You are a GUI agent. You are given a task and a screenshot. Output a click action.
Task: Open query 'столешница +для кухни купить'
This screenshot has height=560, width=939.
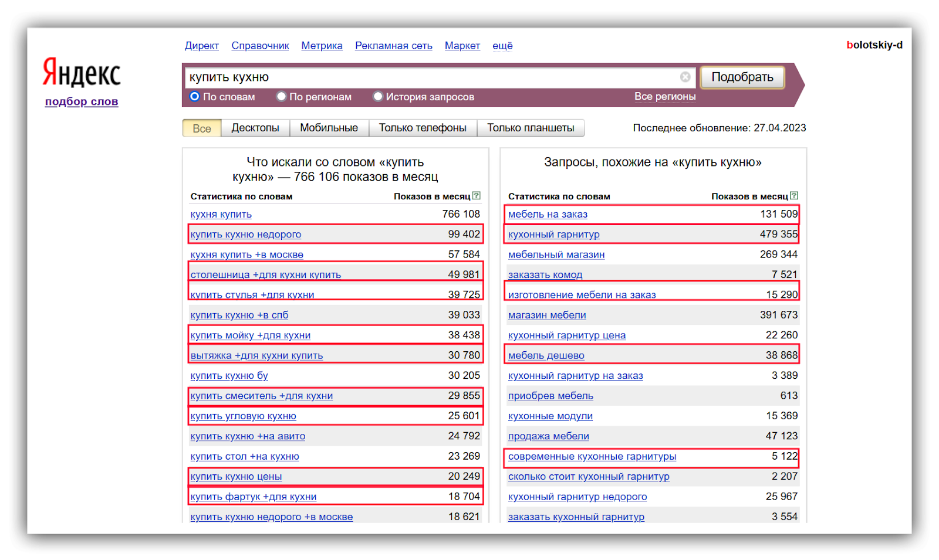coord(266,275)
